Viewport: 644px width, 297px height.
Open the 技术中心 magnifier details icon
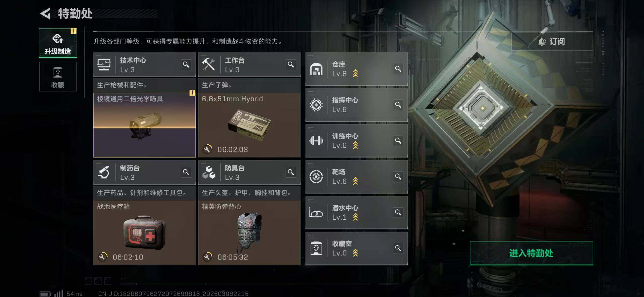tap(186, 64)
